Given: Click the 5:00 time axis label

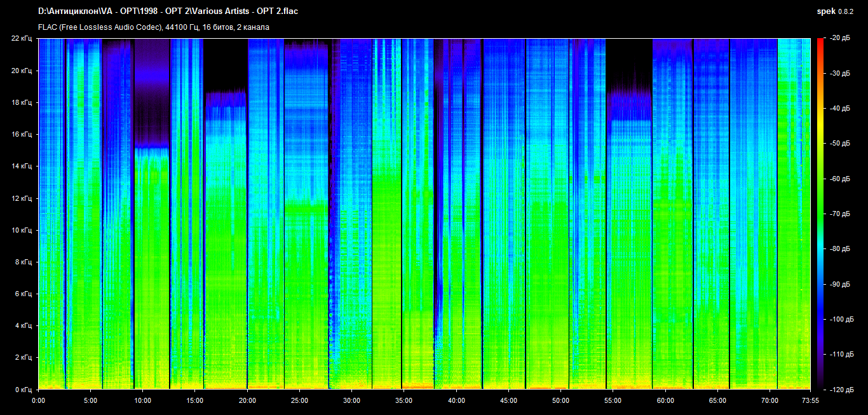Looking at the screenshot, I should tap(90, 401).
